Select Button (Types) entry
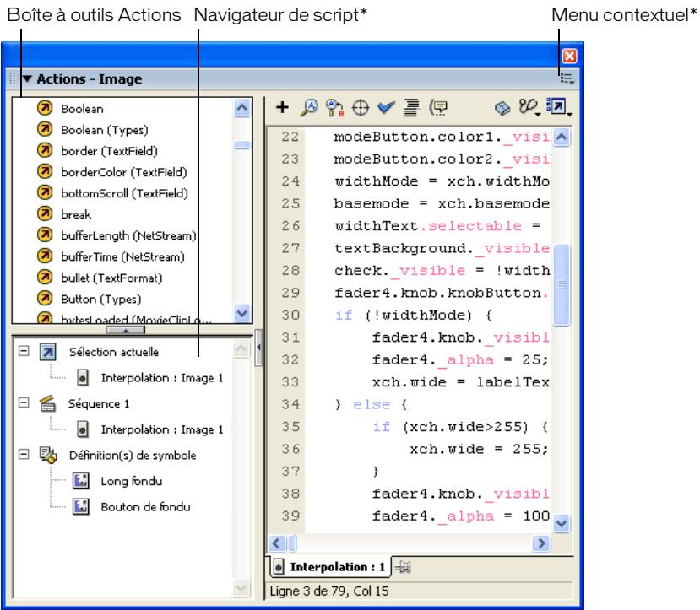 pos(100,299)
